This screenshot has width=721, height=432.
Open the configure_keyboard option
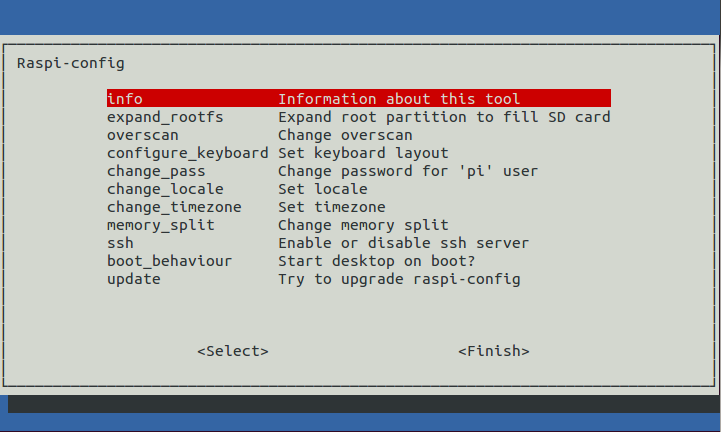pos(187,153)
